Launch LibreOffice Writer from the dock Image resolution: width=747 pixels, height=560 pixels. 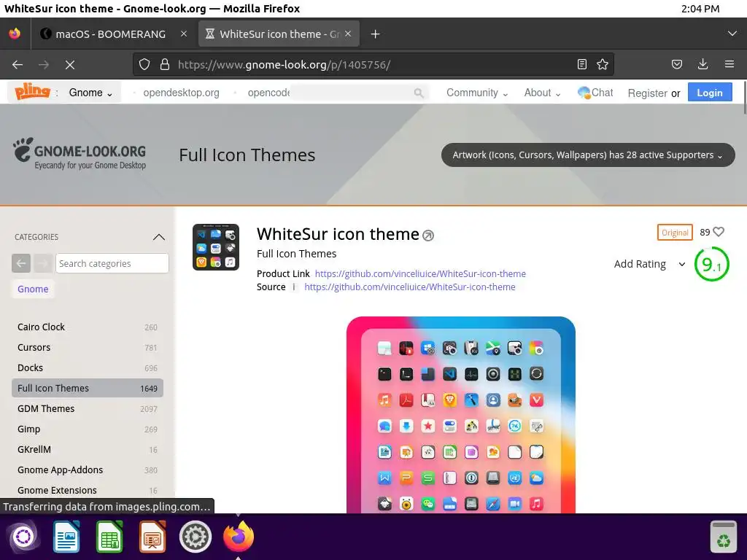tap(66, 537)
